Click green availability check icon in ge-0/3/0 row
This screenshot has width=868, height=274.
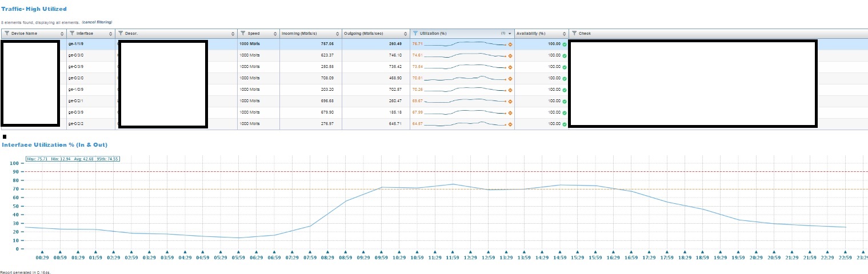pos(565,55)
